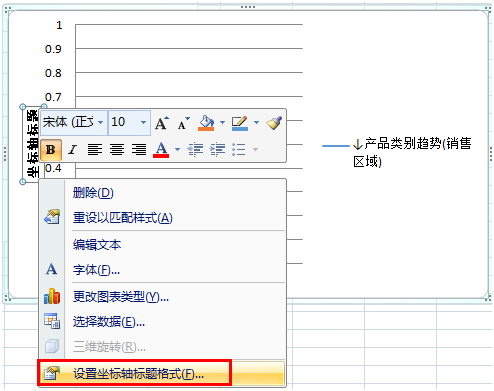Click the Format Painter brush icon
Screen dimensions: 494x391
(274, 123)
